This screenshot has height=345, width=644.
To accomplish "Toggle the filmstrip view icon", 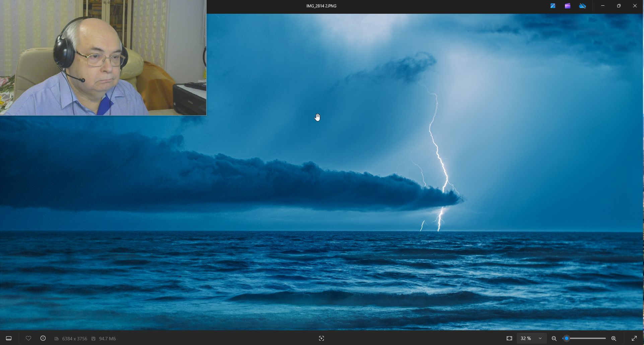I will (x=9, y=338).
